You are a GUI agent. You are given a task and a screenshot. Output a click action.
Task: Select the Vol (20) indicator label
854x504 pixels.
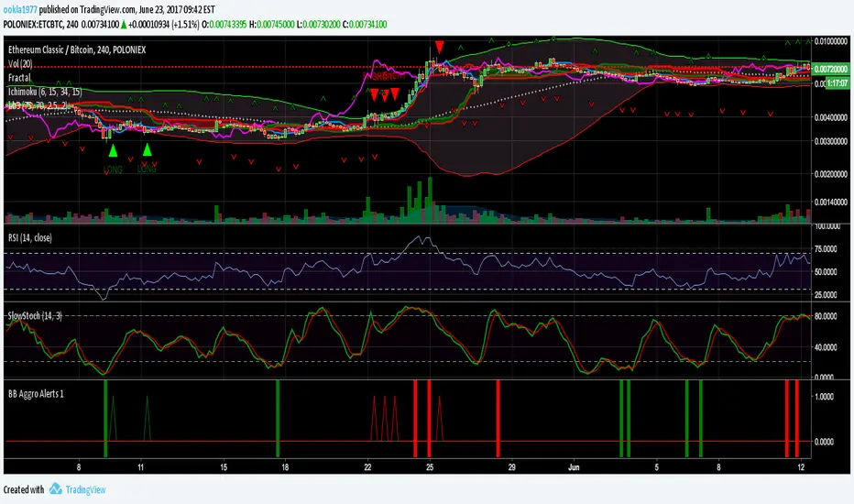[x=20, y=64]
